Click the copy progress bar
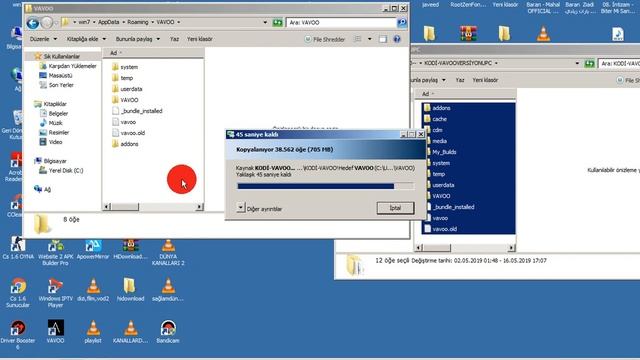 coord(325,186)
